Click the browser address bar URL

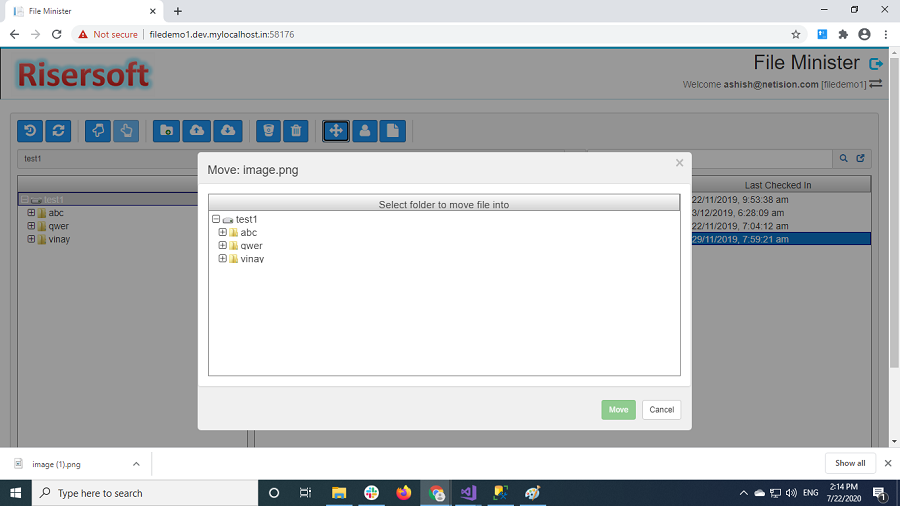pos(221,34)
